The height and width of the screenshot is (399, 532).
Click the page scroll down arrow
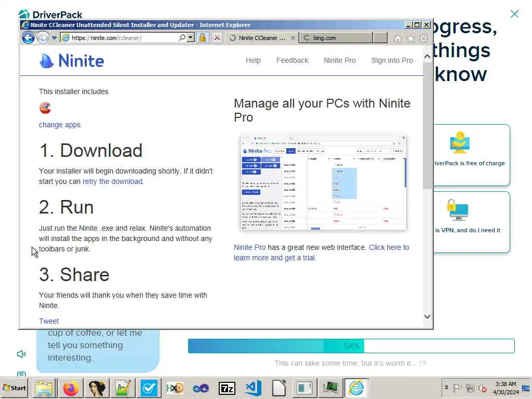pyautogui.click(x=428, y=316)
